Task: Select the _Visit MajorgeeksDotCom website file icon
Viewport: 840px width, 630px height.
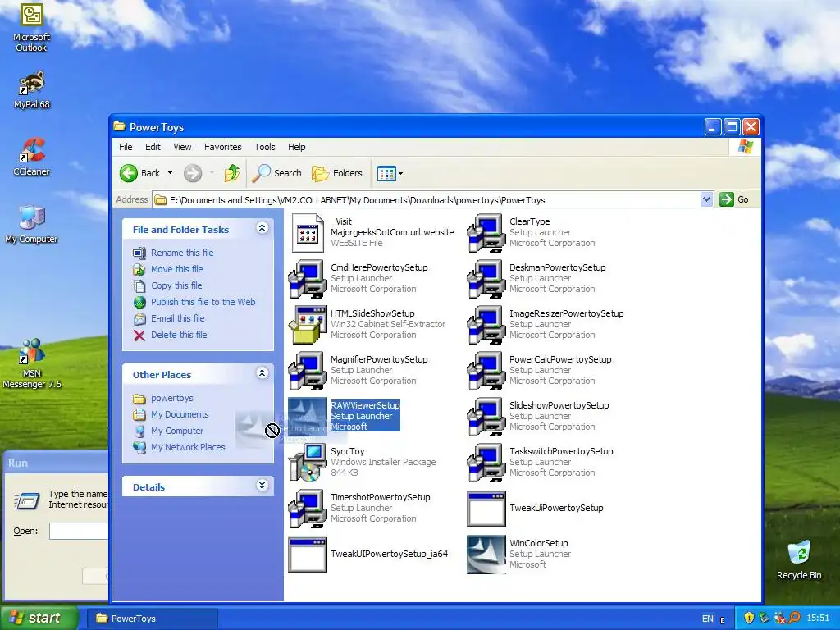Action: [x=308, y=233]
